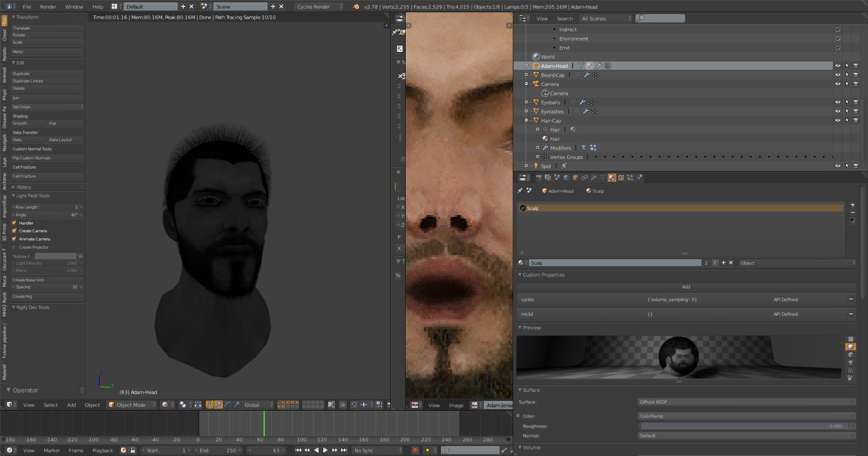This screenshot has width=868, height=456.
Task: Click the scale manipulator icon
Action: click(x=236, y=405)
